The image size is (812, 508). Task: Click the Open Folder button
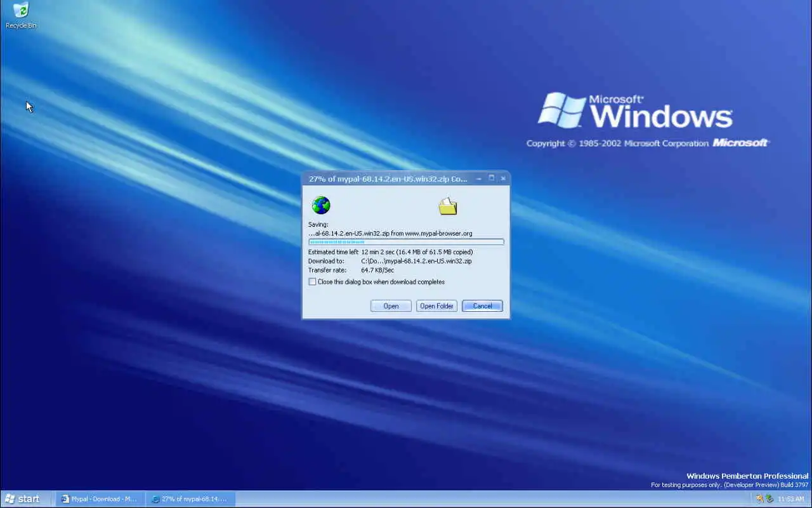click(436, 306)
